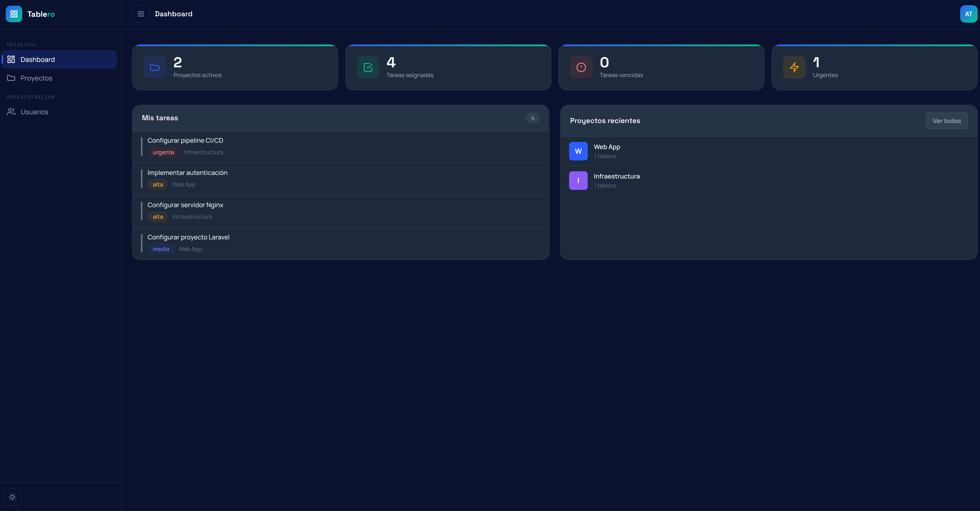Click the Mis tareas heading
The image size is (980, 511).
tap(160, 118)
